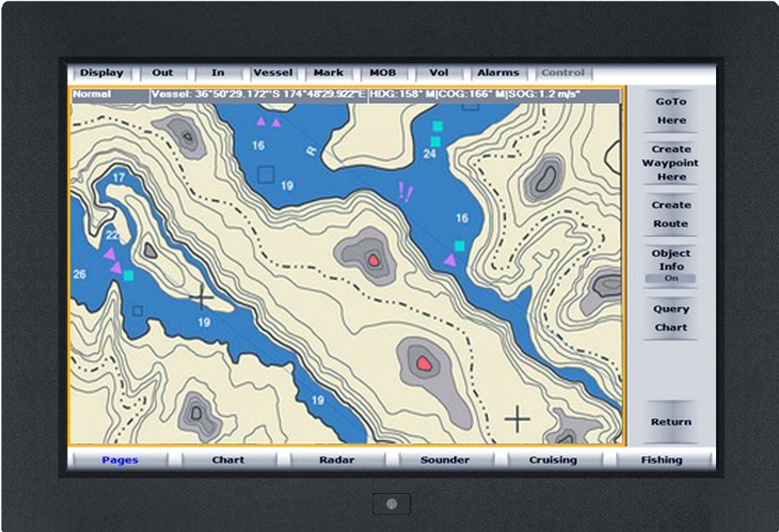Viewport: 779px width, 532px height.
Task: Open the Alarms menu
Action: click(x=498, y=73)
